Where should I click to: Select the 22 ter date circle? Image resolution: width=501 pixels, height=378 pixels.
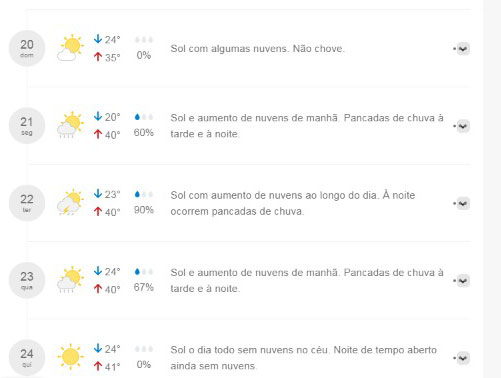coord(27,203)
